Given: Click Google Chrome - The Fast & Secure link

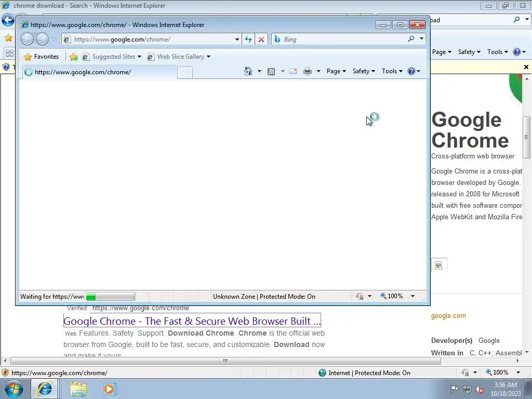Looking at the screenshot, I should (x=192, y=321).
